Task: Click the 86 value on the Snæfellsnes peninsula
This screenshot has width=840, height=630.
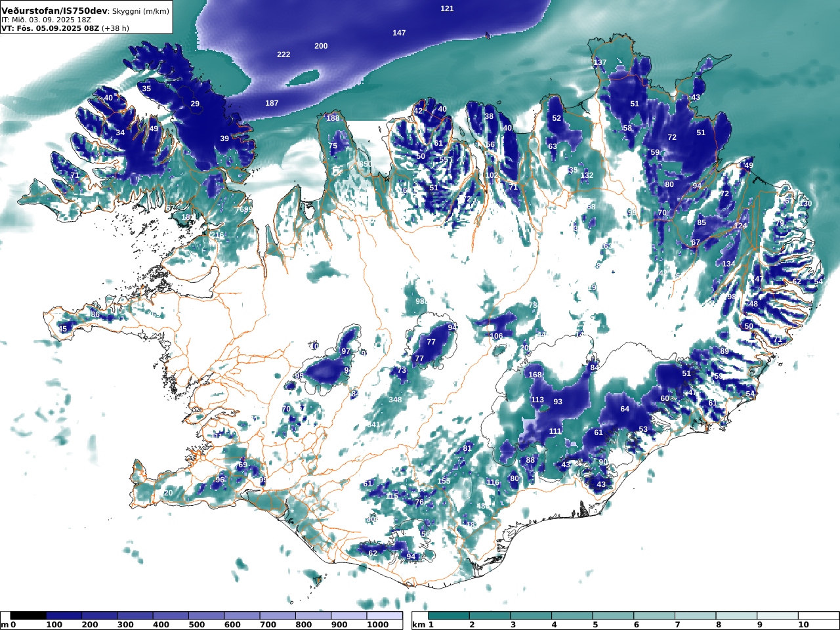Action: point(95,315)
